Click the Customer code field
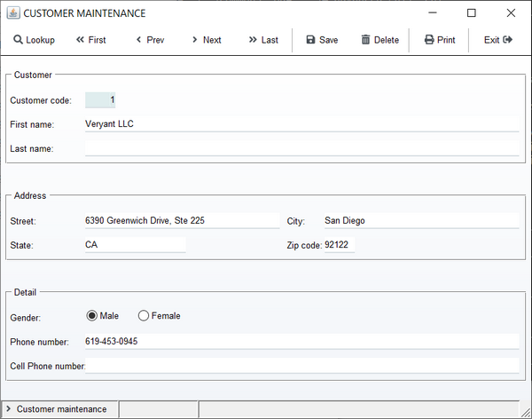 tap(100, 100)
